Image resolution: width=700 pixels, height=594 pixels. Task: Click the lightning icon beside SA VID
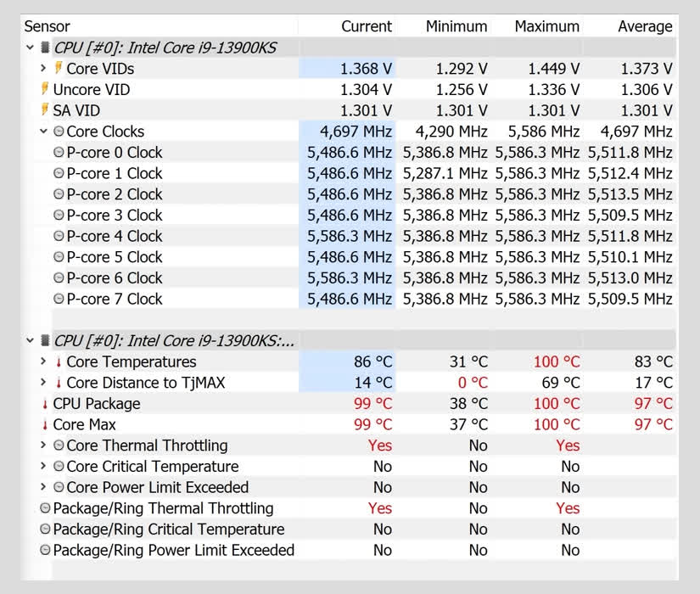(x=44, y=110)
